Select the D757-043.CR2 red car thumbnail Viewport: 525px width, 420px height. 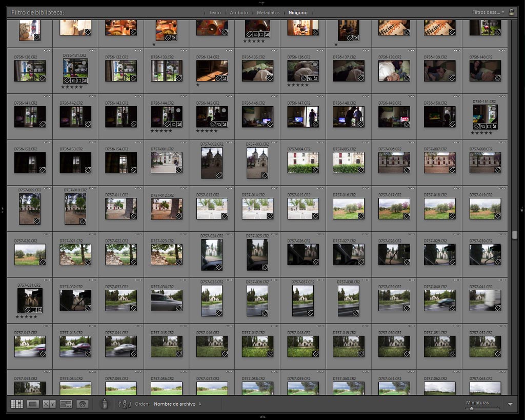(x=75, y=346)
